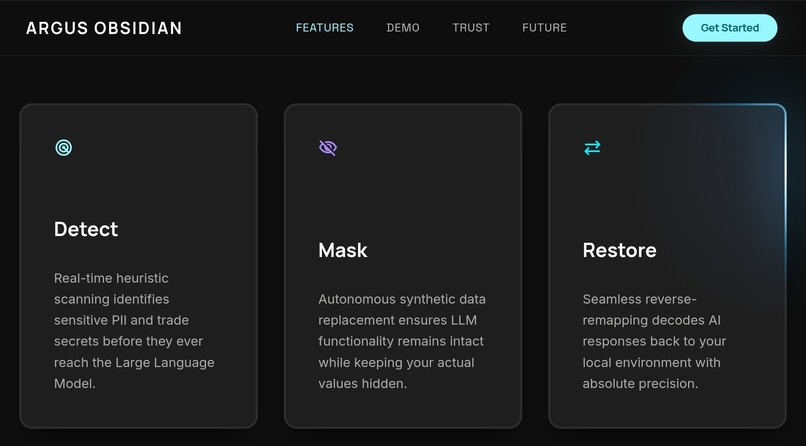Click the 'Autonomous synthetic data' description

(401, 341)
